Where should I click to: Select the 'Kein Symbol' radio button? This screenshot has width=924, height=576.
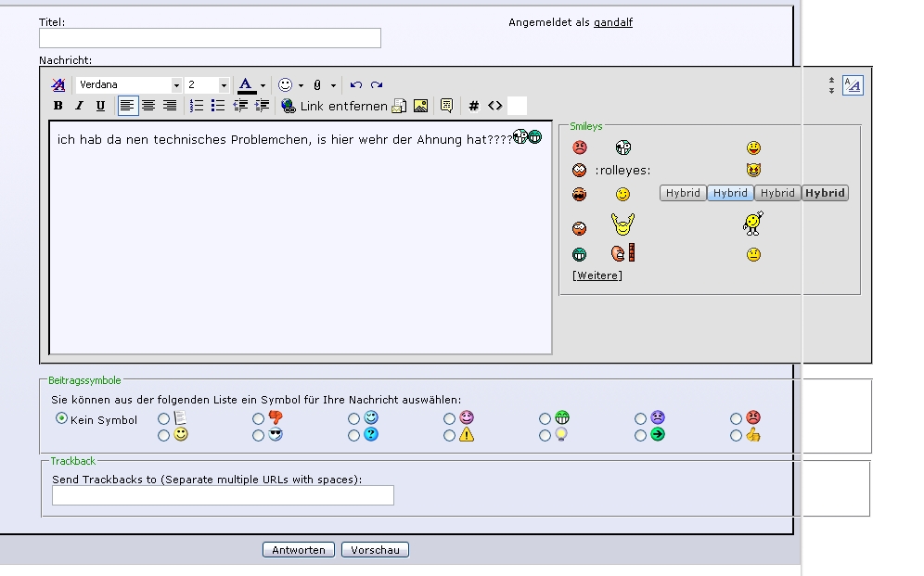62,419
